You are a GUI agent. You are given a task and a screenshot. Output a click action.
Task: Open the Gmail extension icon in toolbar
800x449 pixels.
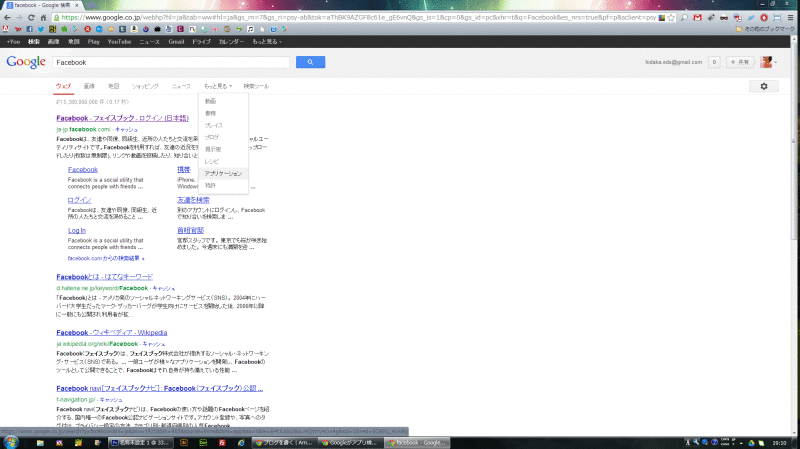[x=697, y=17]
